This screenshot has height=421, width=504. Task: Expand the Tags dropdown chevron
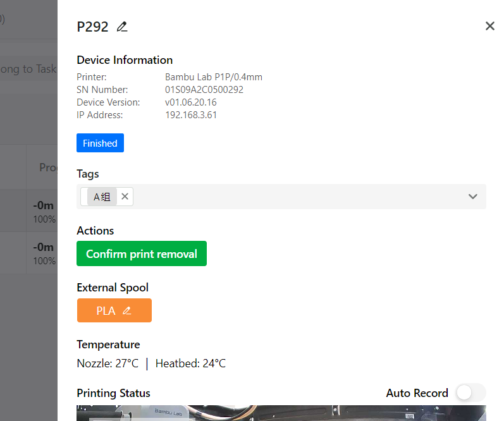tap(472, 197)
